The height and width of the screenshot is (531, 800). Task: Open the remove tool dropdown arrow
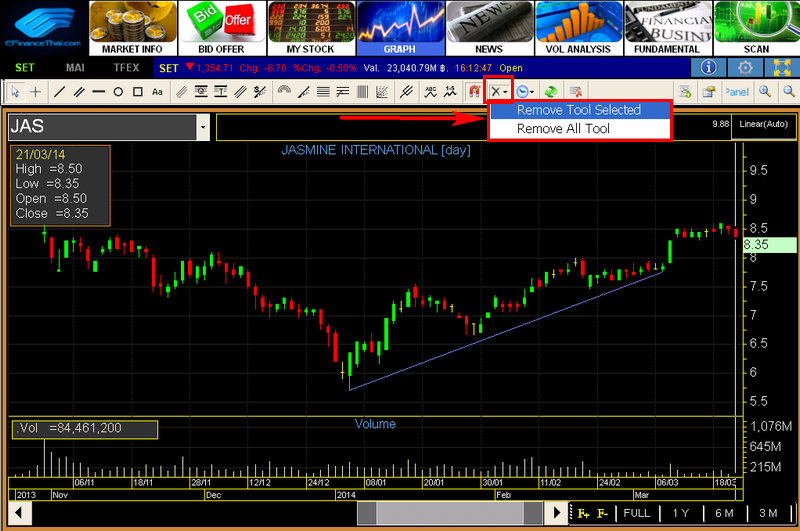point(507,91)
